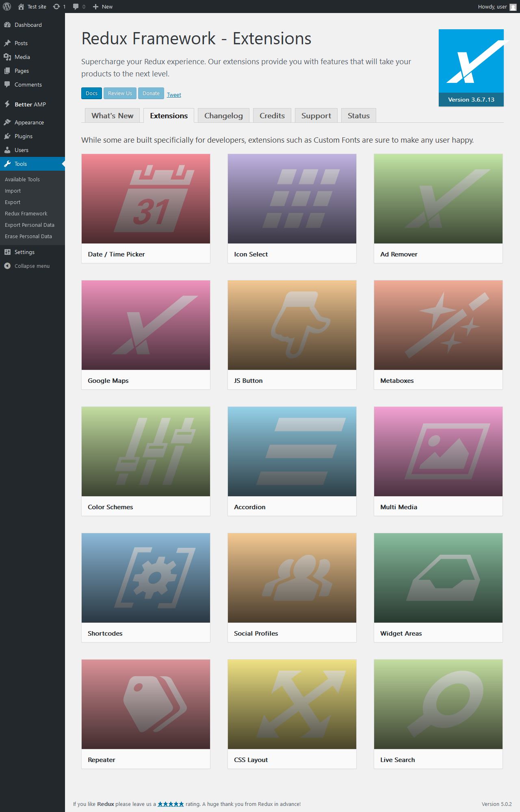
Task: Open the Metaboxes magic wand thumbnail
Action: tap(438, 325)
